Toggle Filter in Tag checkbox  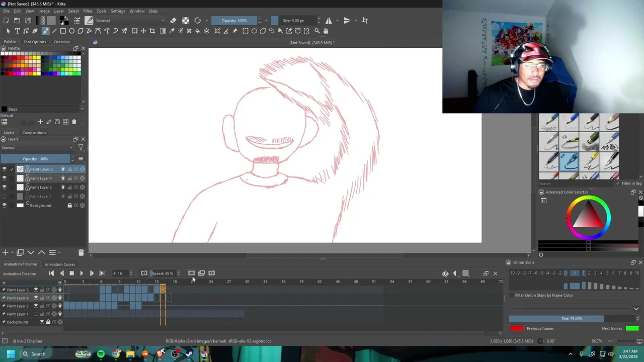pyautogui.click(x=618, y=184)
